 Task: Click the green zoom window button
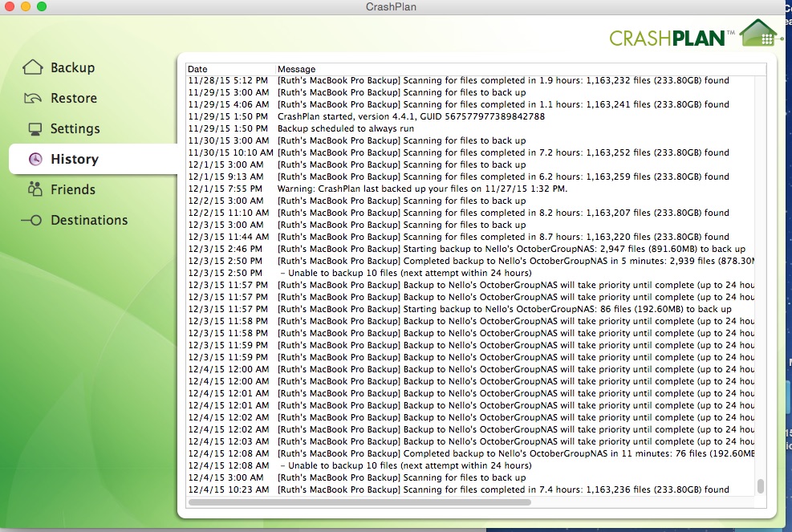coord(42,6)
